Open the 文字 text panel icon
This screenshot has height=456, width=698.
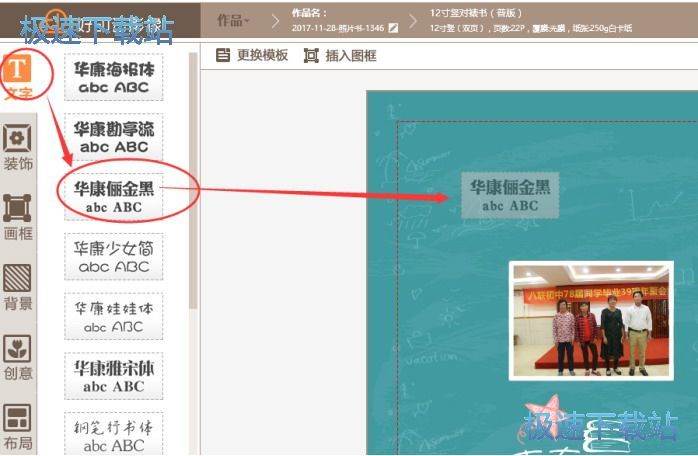pos(17,69)
